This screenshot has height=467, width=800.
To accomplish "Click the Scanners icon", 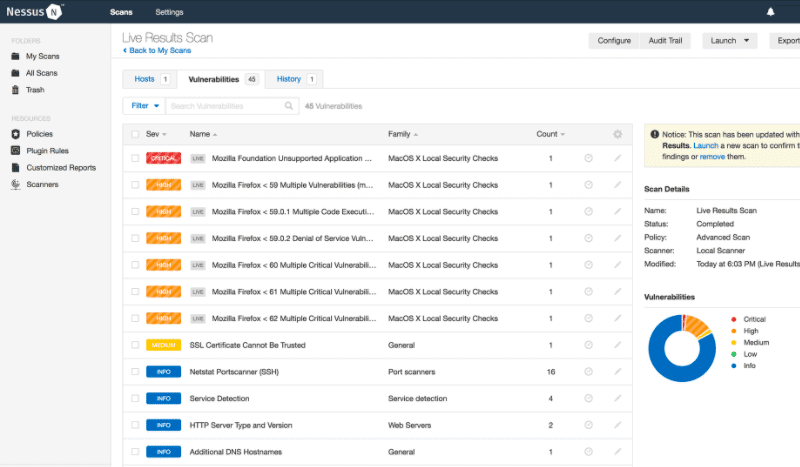I will [x=15, y=184].
